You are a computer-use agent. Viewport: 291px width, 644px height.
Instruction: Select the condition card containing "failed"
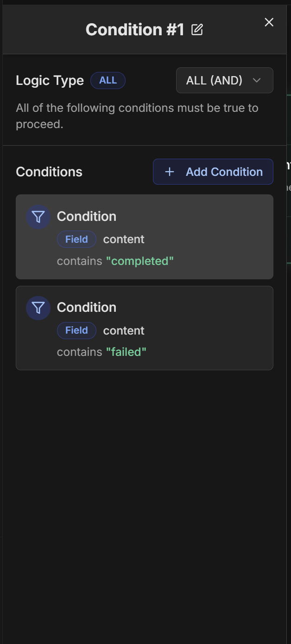pos(145,328)
